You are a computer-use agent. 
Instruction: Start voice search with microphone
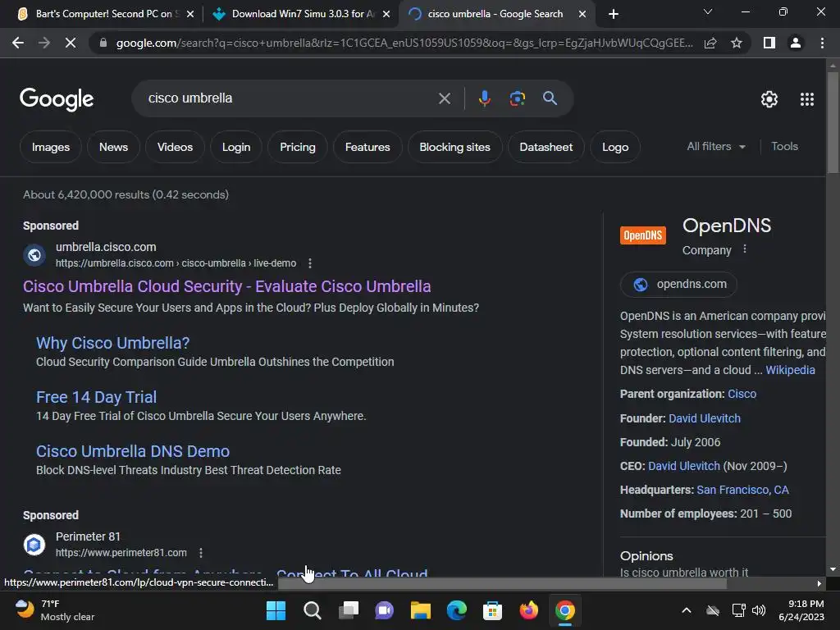point(484,98)
